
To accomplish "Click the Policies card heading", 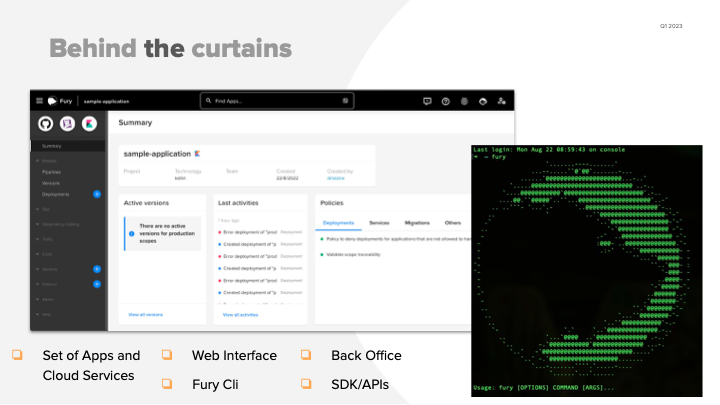I will [x=332, y=203].
